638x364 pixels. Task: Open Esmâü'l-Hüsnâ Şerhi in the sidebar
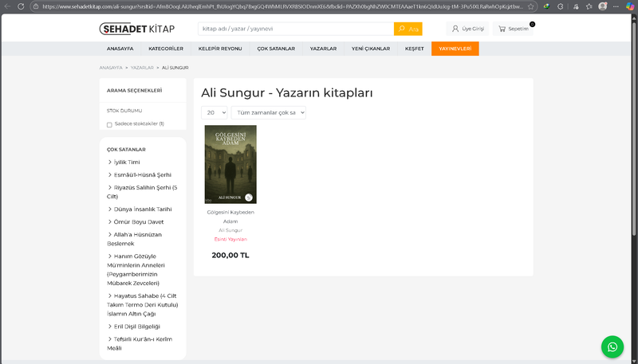click(143, 174)
